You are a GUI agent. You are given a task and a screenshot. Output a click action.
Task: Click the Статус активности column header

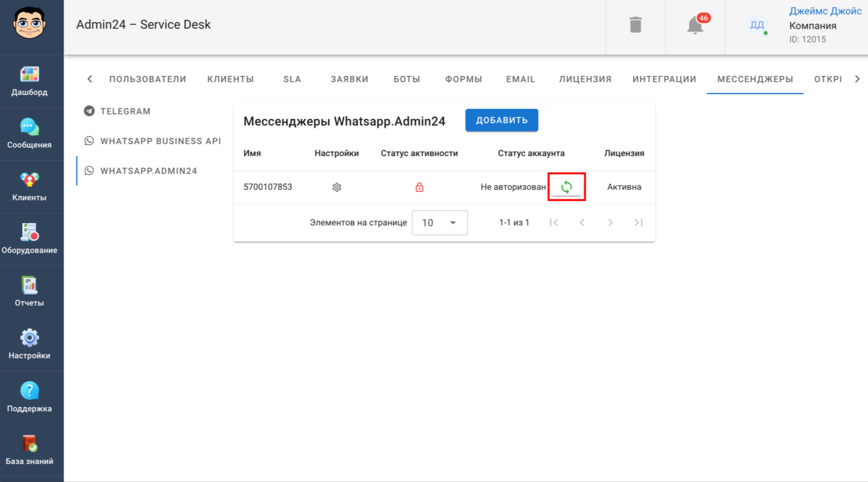click(x=419, y=153)
